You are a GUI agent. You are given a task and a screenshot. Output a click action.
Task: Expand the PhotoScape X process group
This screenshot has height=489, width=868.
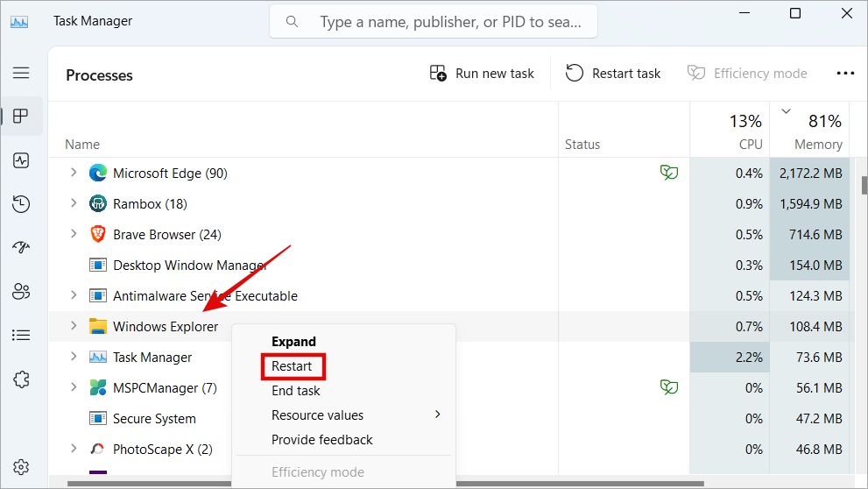73,449
